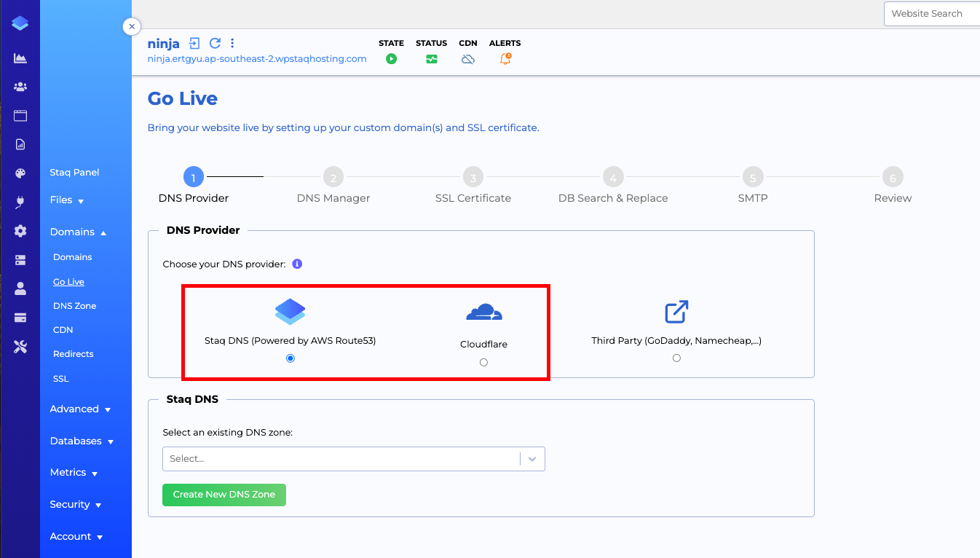Click the Cloudflare provider label
The height and width of the screenshot is (558, 980).
pyautogui.click(x=484, y=345)
